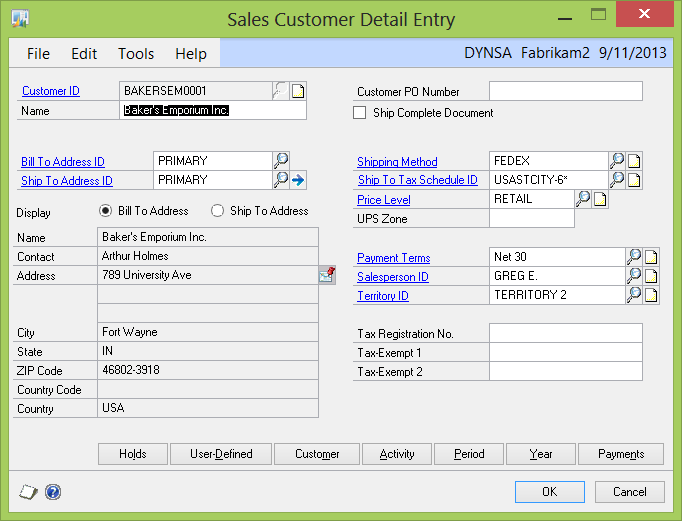Open the File menu
The width and height of the screenshot is (682, 521).
click(x=39, y=54)
